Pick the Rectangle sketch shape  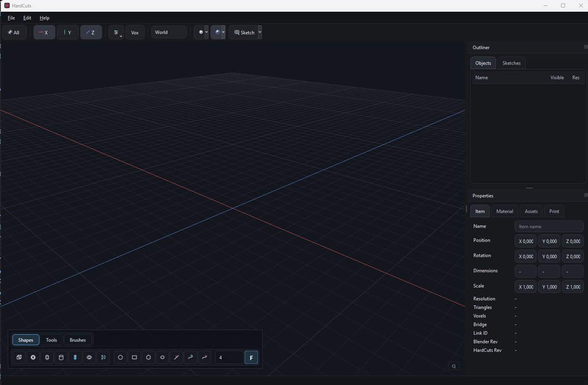point(134,357)
